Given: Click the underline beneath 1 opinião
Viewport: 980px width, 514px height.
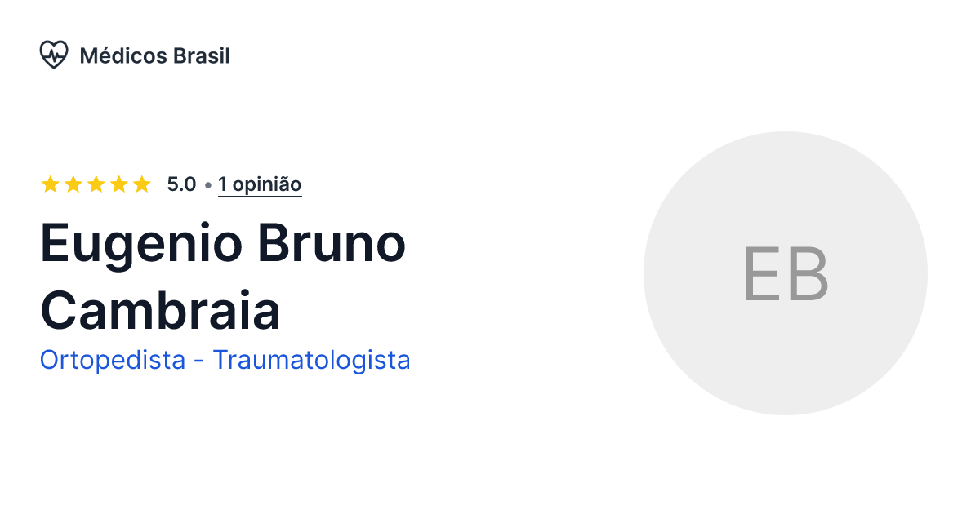Looking at the screenshot, I should (x=259, y=196).
